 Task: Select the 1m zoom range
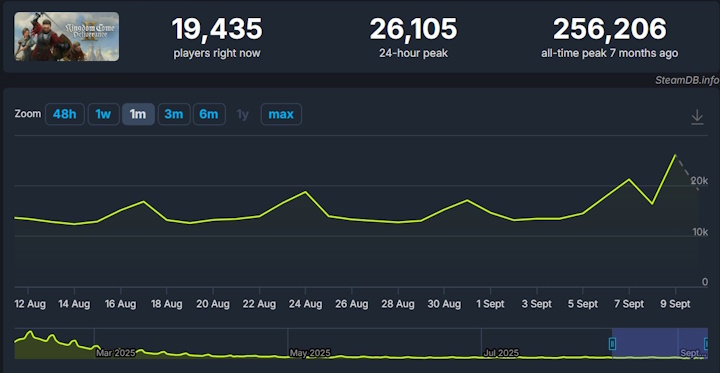[x=138, y=114]
